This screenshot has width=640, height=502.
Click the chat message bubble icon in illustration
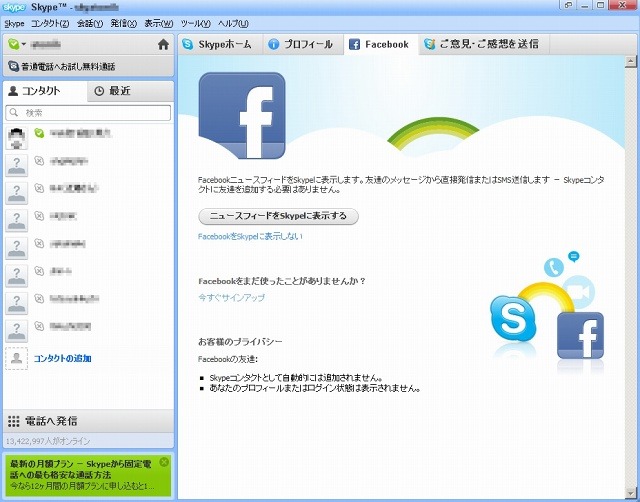[x=574, y=256]
